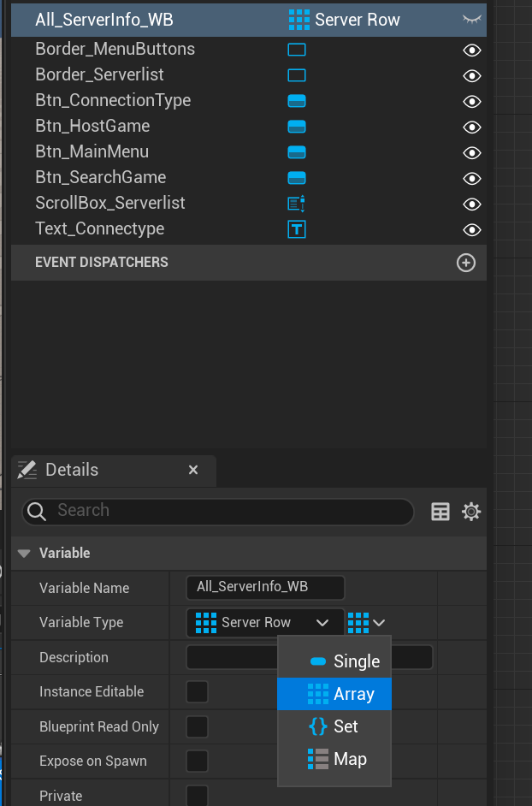
Task: Toggle visibility eye for Btn_MainMenu
Action: pos(471,152)
